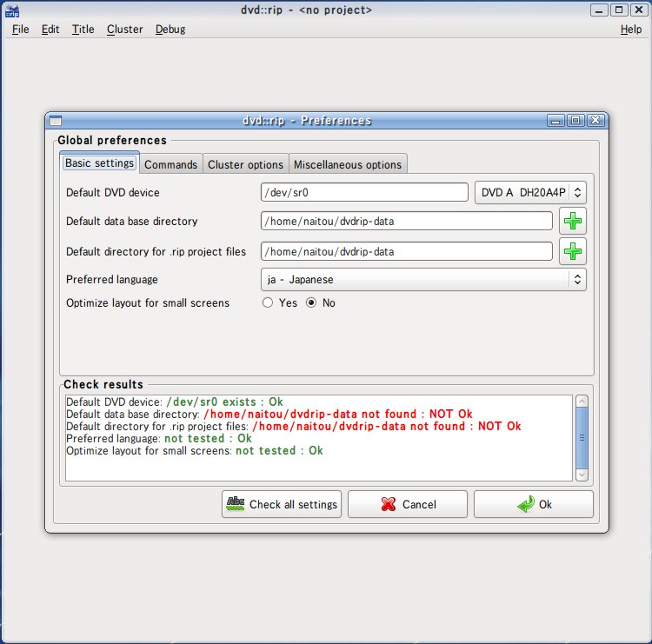Image resolution: width=652 pixels, height=644 pixels.
Task: Click the Default data base directory NOT Ok result
Action: click(337, 414)
